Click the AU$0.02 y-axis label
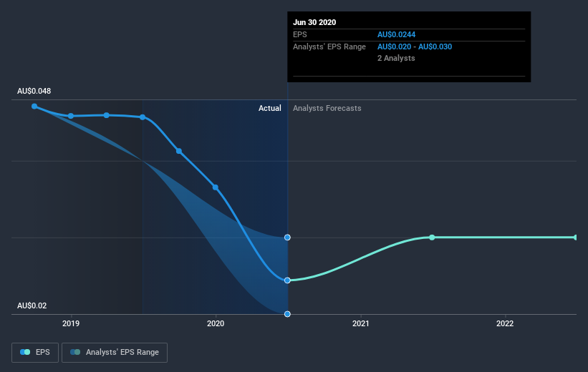588x372 pixels. [x=32, y=305]
